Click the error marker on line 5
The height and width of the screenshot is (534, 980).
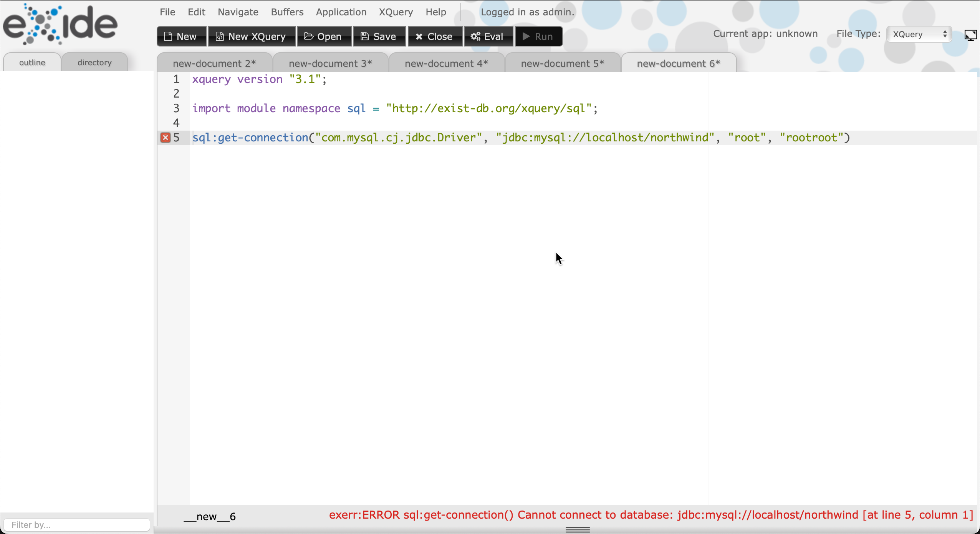point(166,138)
